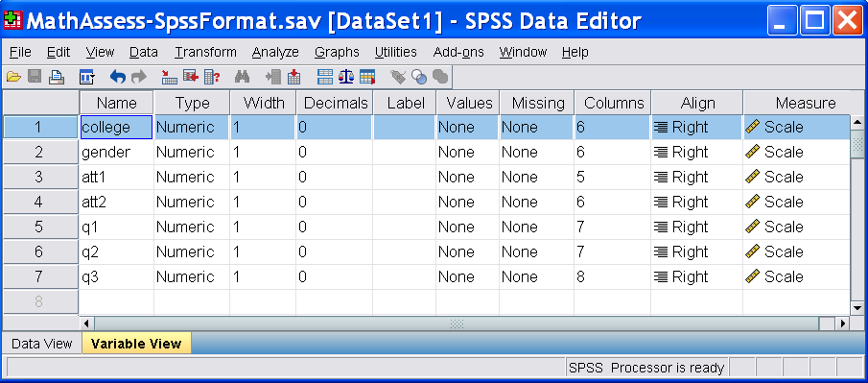Click the horizontal scrollbar right arrow
The image size is (868, 383).
[x=842, y=323]
